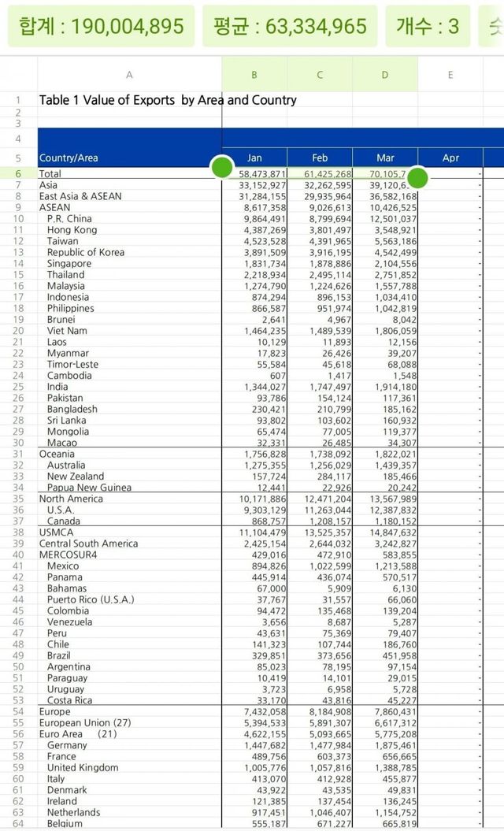504x831 pixels.
Task: Select the 'Hong Kong' cell
Action: tap(130, 229)
